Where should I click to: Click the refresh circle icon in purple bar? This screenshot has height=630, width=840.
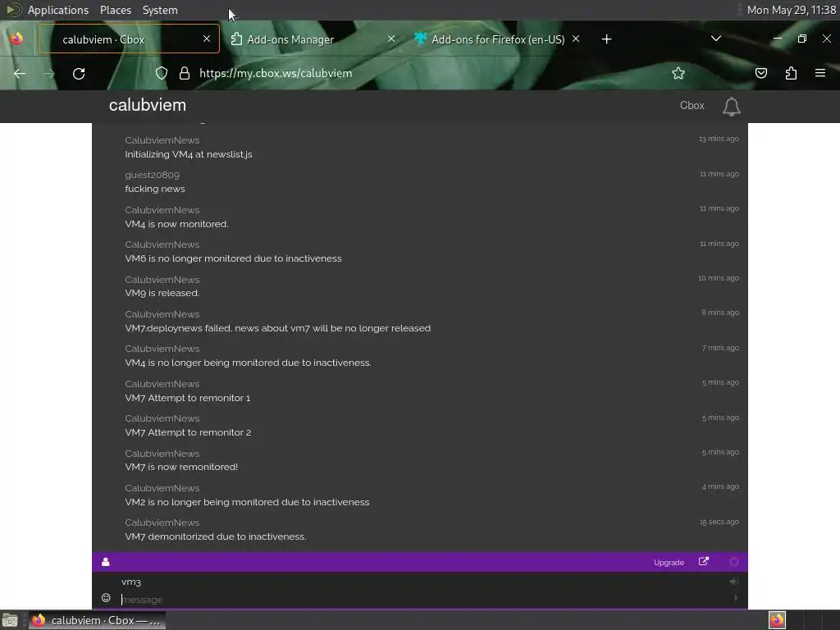point(734,561)
